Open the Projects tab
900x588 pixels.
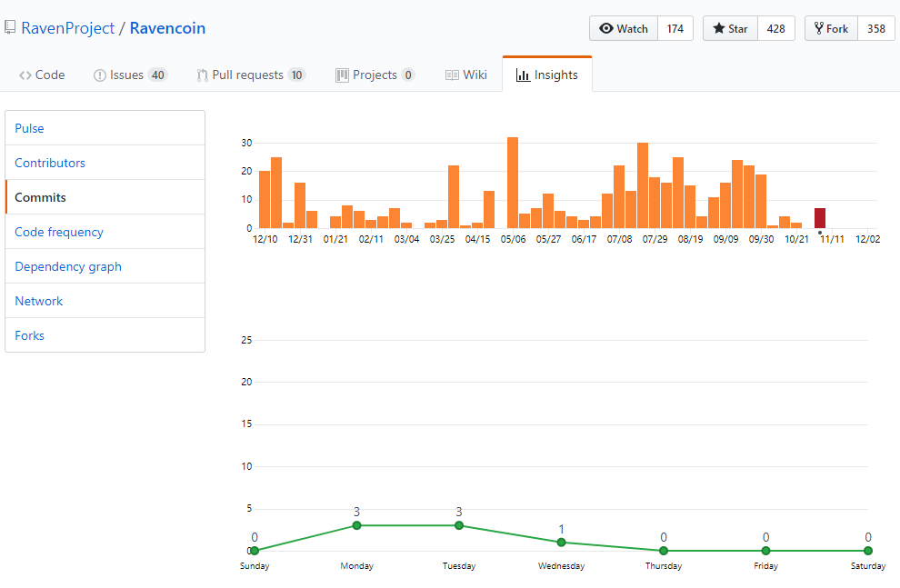coord(375,75)
